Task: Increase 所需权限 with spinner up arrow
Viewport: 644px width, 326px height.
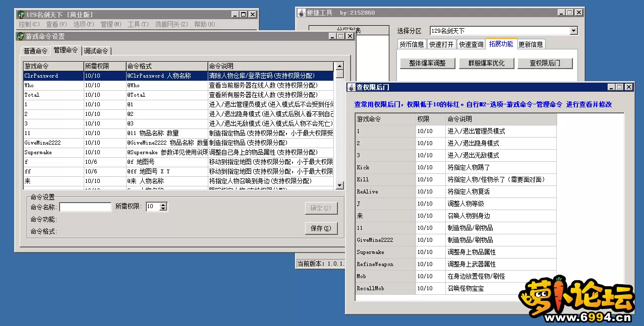Action: [163, 205]
